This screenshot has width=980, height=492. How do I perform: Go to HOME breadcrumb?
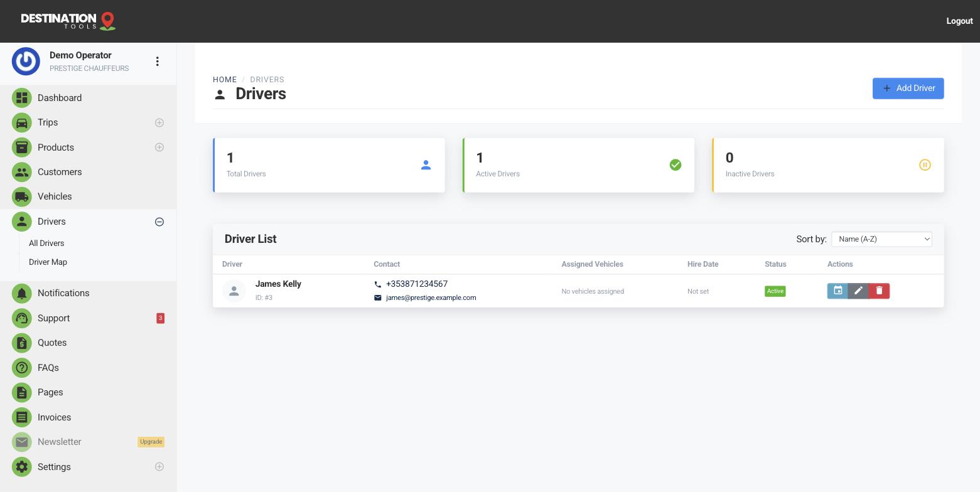coord(225,80)
